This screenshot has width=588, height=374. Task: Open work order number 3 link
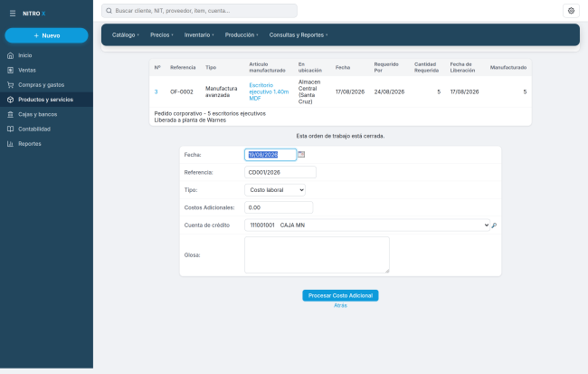click(156, 92)
